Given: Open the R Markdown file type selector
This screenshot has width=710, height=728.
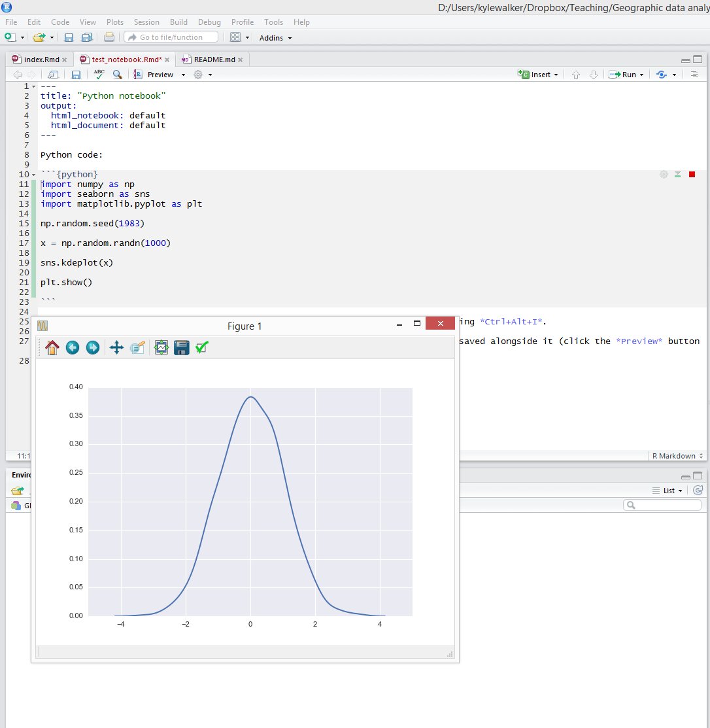Looking at the screenshot, I should coord(677,456).
